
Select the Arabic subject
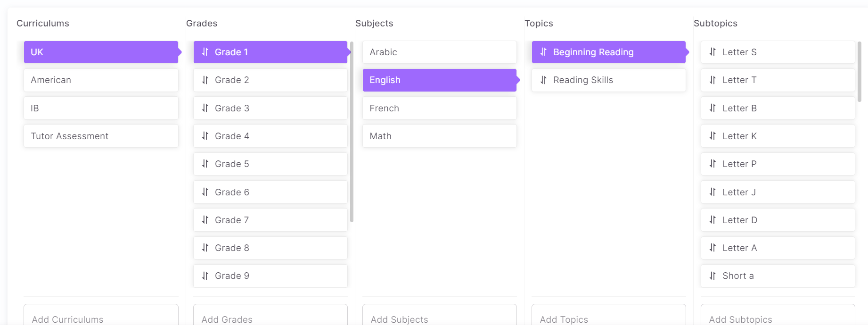(439, 52)
